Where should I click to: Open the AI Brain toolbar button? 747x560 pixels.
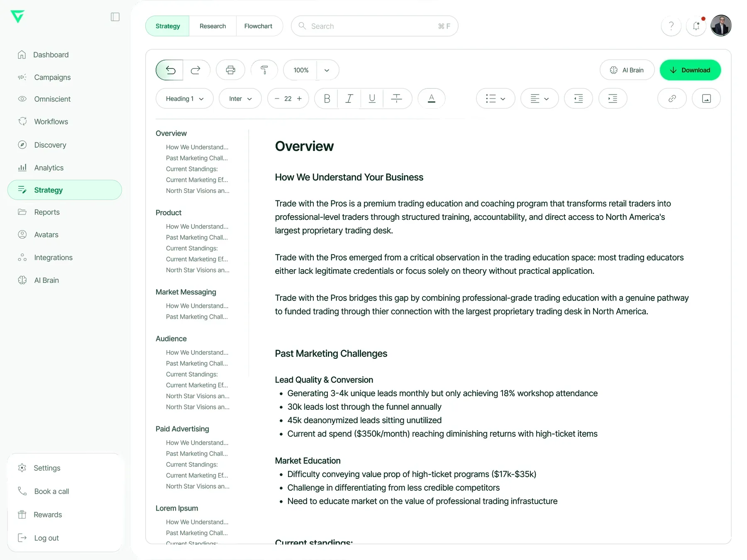[x=627, y=70]
